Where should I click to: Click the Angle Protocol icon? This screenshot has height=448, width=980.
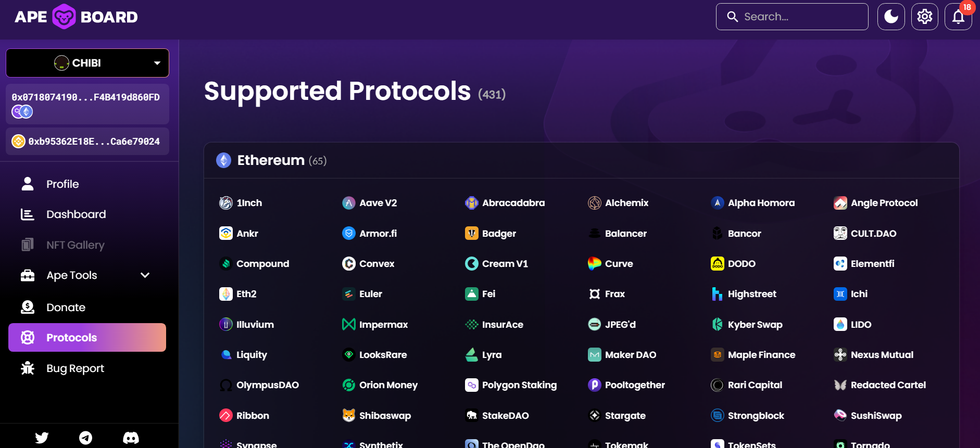click(x=840, y=203)
